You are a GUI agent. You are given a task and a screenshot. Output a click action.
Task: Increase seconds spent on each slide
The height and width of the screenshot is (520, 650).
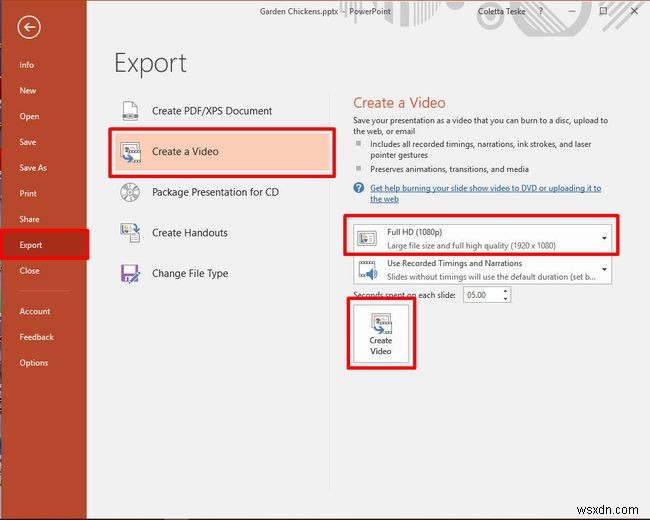click(506, 292)
